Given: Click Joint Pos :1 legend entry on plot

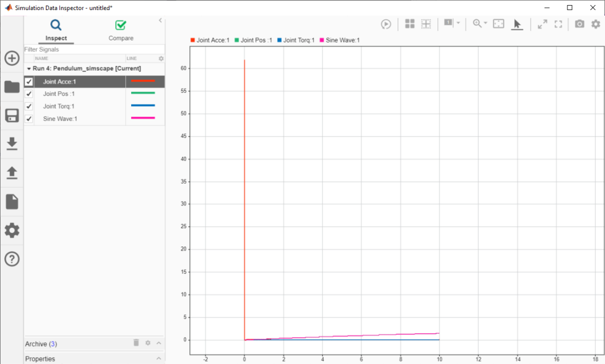Looking at the screenshot, I should pos(254,40).
